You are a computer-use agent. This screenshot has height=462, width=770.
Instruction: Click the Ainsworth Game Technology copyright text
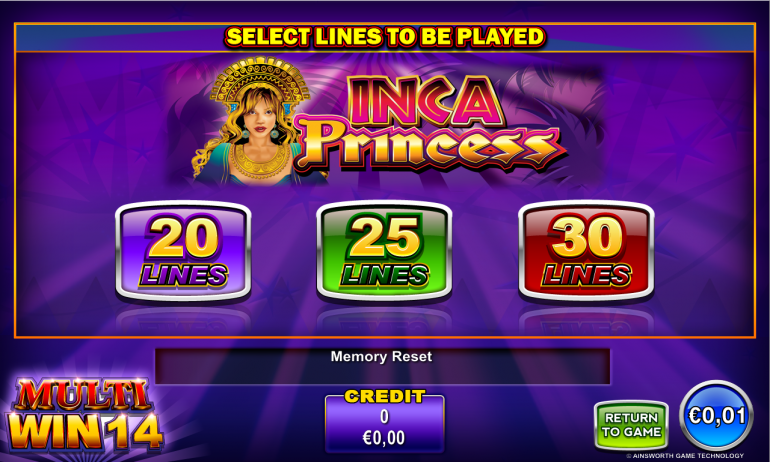685,456
